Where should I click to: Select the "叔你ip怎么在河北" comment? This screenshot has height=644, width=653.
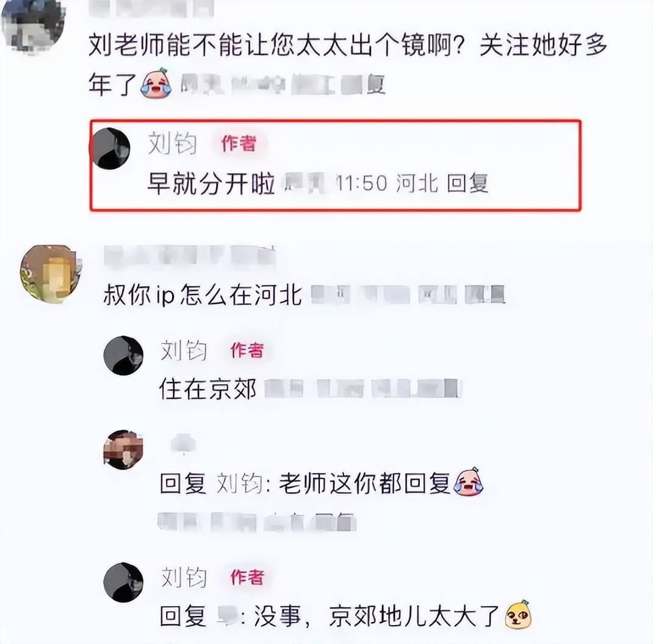(x=203, y=295)
